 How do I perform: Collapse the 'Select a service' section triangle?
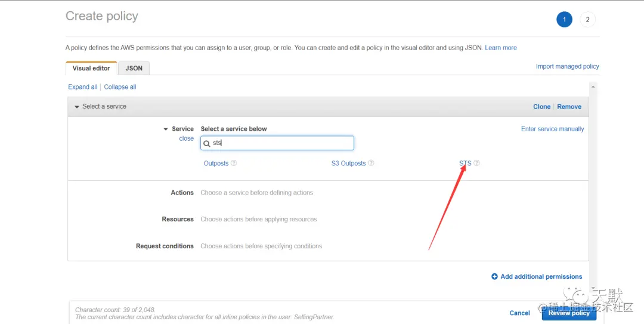tap(76, 107)
